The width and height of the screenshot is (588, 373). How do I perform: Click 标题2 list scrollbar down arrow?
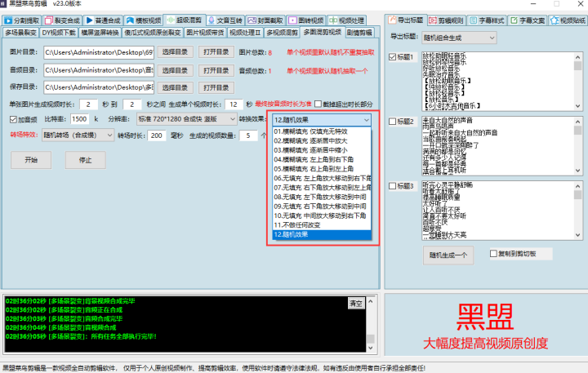click(578, 171)
